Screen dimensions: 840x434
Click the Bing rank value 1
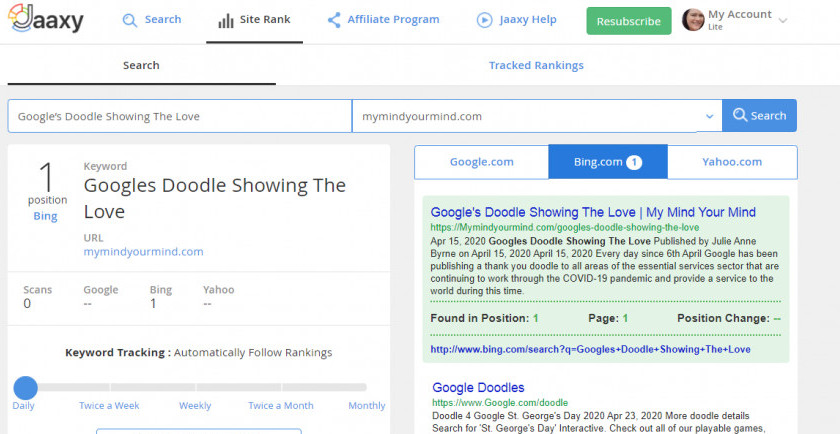[153, 304]
